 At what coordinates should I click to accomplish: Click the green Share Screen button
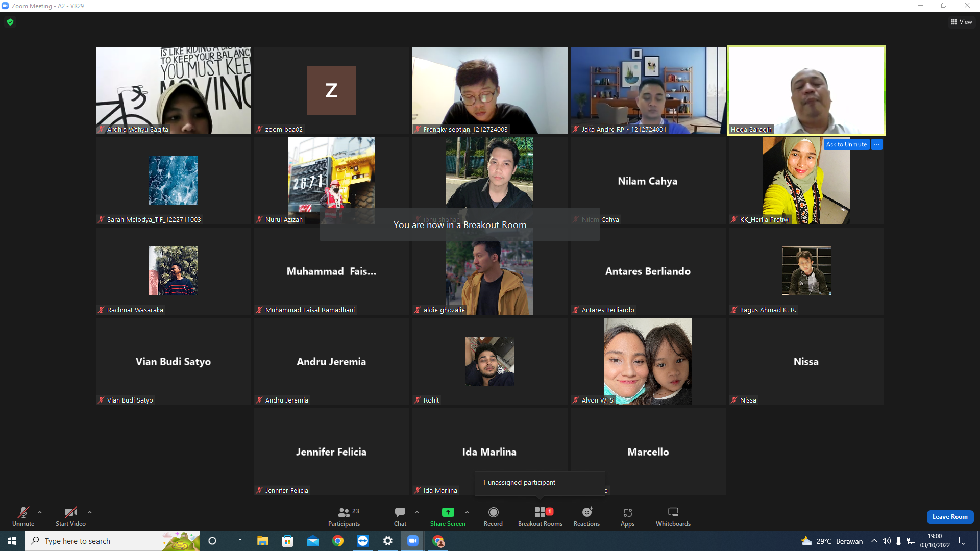coord(448,516)
